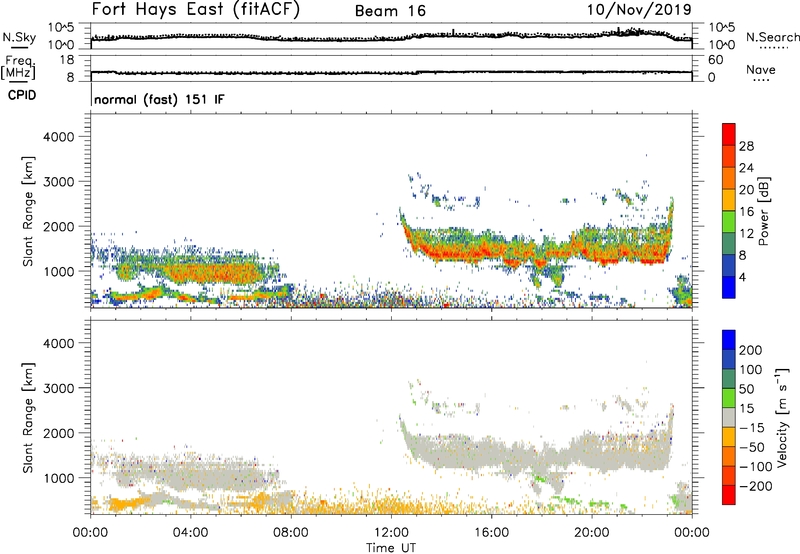The image size is (800, 554).
Task: Click the '1000' range tick in the power panel
Action: 58,271
